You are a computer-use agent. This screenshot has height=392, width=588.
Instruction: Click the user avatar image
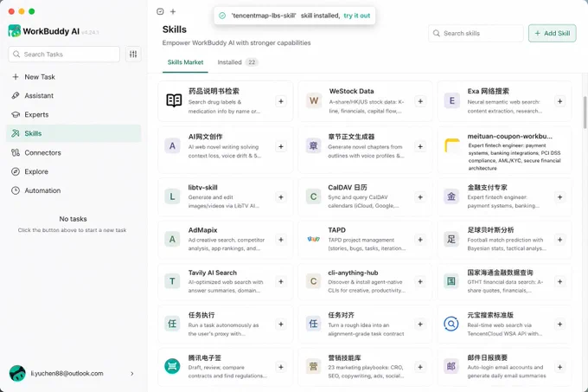17,374
